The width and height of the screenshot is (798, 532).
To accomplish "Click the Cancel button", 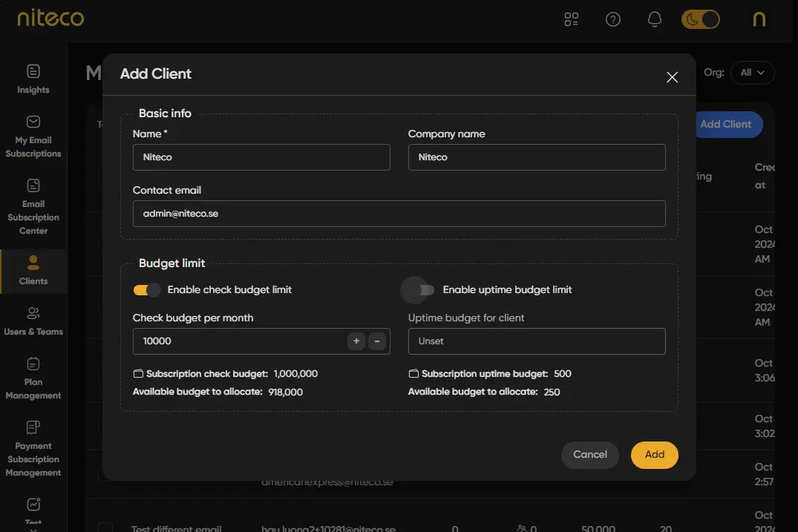I will coord(590,455).
